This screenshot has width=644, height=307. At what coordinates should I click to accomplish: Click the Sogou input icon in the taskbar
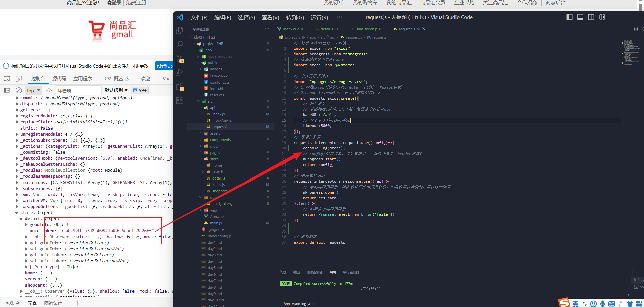(x=563, y=302)
